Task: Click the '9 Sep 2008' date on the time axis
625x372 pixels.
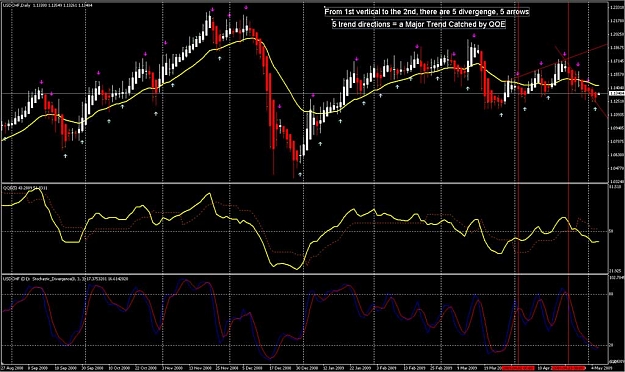Action: pos(37,368)
